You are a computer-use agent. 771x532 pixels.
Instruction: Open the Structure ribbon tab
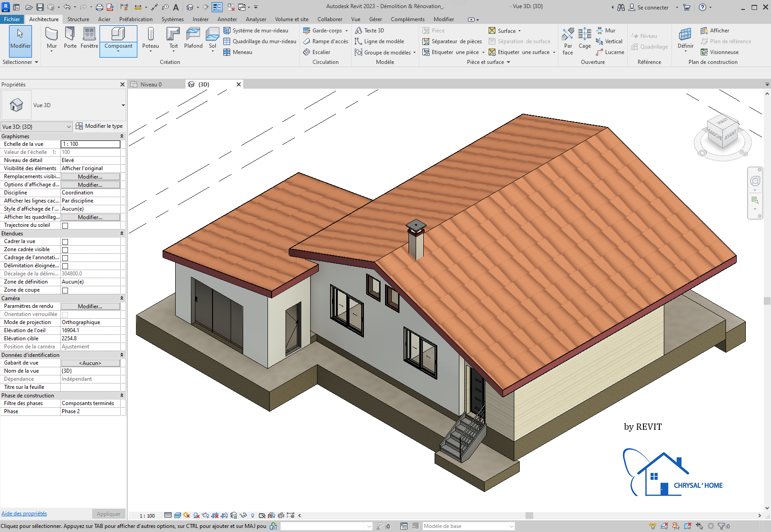(x=78, y=19)
